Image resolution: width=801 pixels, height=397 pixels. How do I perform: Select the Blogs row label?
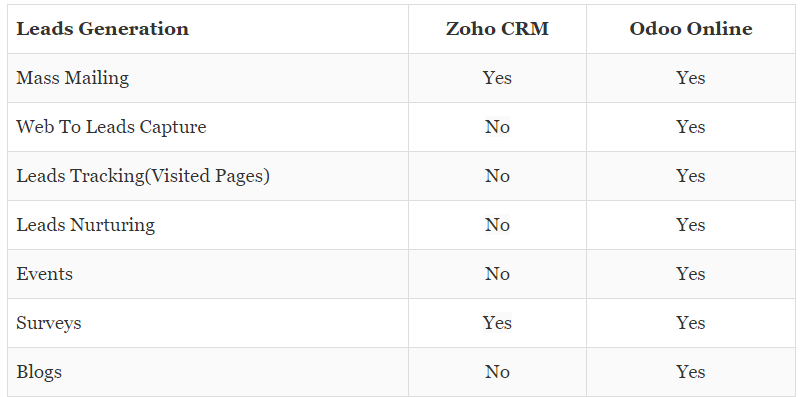coord(39,372)
